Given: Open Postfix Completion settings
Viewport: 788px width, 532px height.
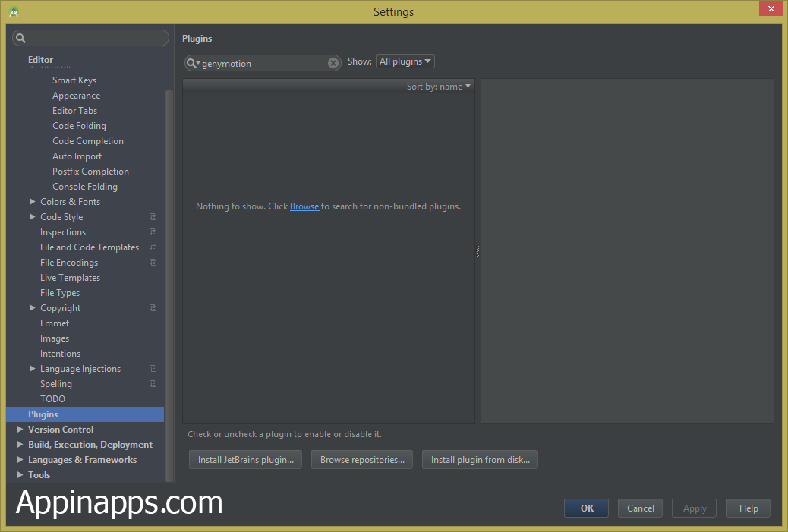Looking at the screenshot, I should tap(90, 172).
